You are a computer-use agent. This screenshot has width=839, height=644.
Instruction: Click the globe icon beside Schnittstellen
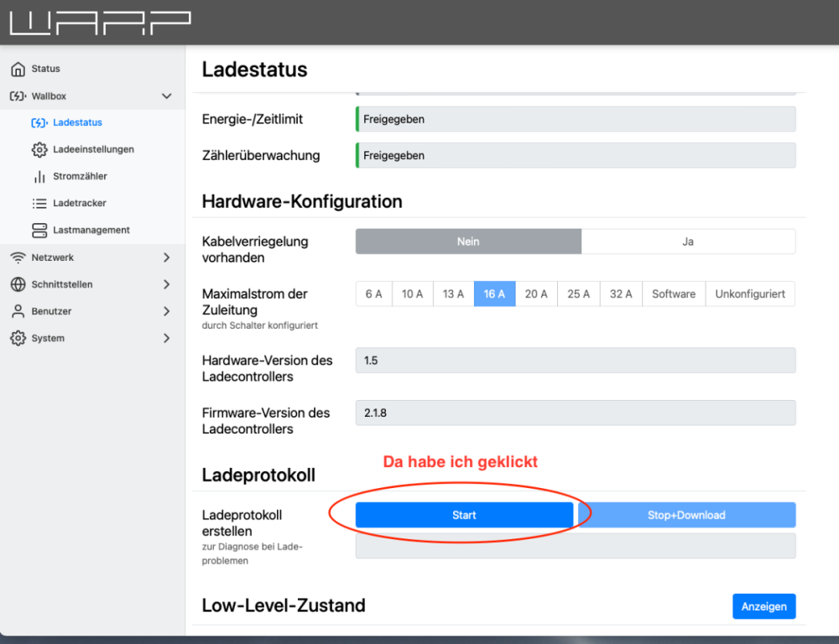point(18,284)
